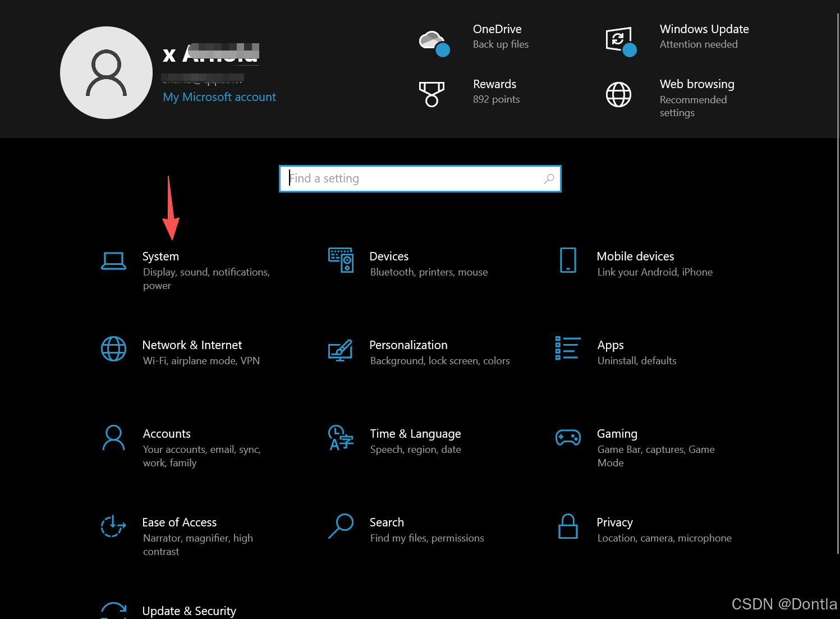This screenshot has width=840, height=619.
Task: Open Apps settings title
Action: [611, 345]
